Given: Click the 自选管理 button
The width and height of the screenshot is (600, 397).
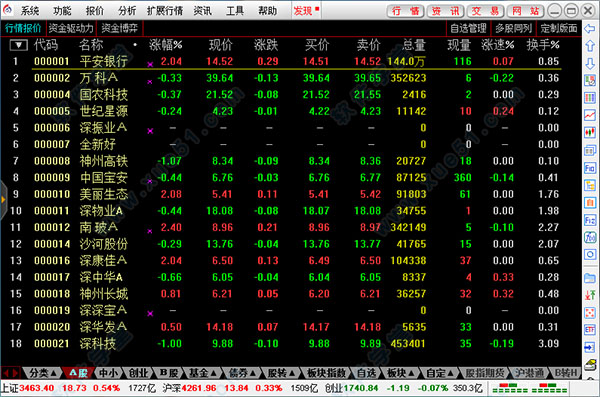Looking at the screenshot, I should (x=468, y=28).
